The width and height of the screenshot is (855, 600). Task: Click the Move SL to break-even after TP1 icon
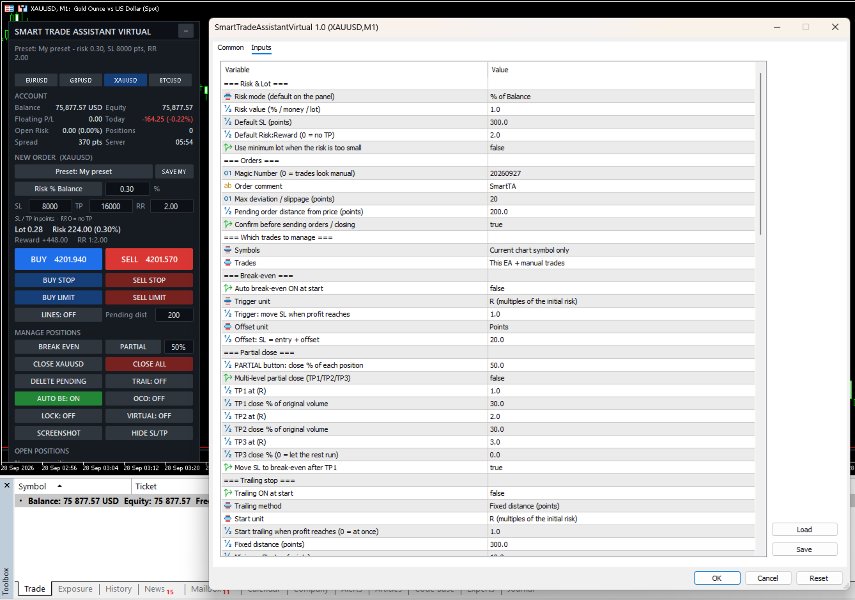tap(228, 467)
